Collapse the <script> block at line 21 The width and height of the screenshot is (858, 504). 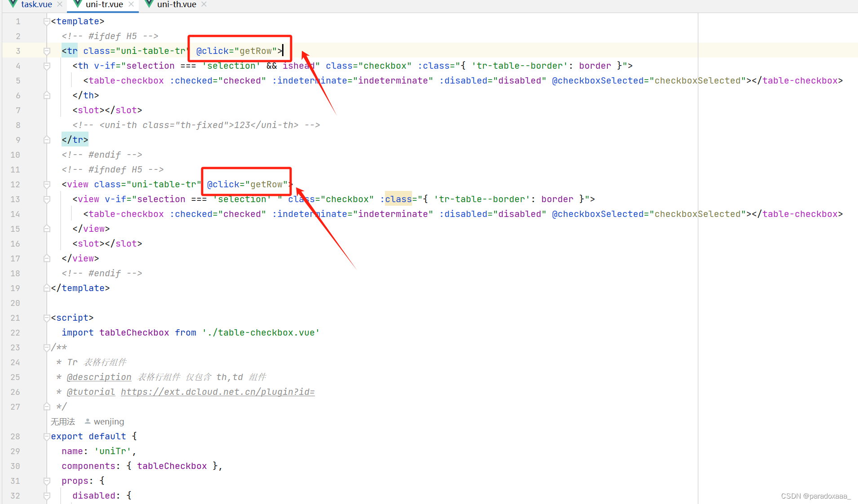click(x=47, y=318)
